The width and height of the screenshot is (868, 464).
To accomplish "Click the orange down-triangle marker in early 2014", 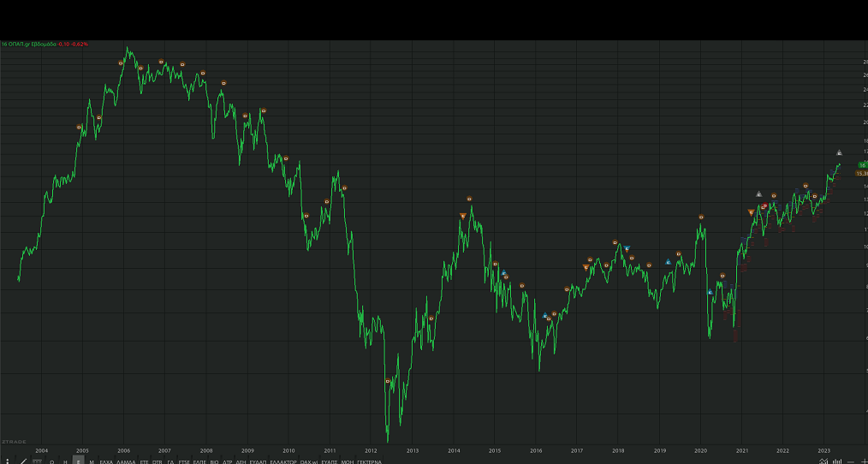I will [x=463, y=216].
